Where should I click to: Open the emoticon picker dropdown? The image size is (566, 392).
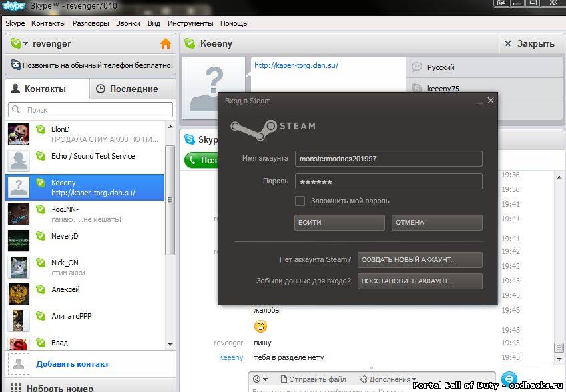tap(260, 379)
